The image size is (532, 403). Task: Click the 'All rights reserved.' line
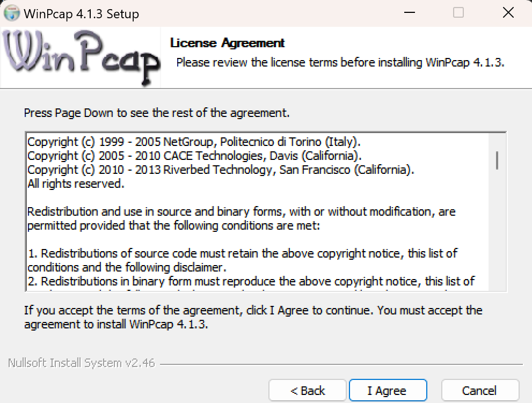pyautogui.click(x=76, y=184)
